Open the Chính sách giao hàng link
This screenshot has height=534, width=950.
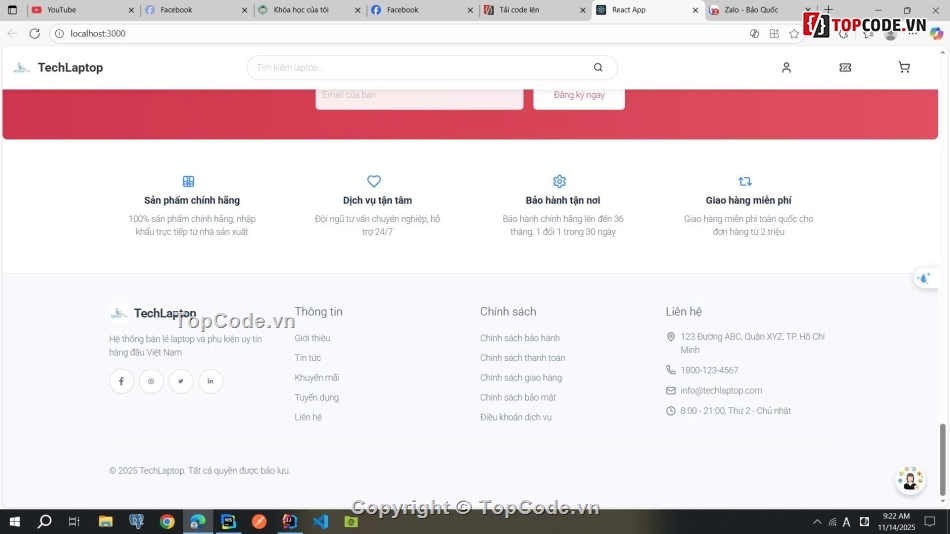coord(521,378)
